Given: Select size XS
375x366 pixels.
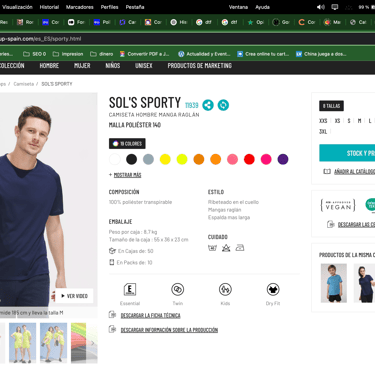Looking at the screenshot, I should [337, 121].
